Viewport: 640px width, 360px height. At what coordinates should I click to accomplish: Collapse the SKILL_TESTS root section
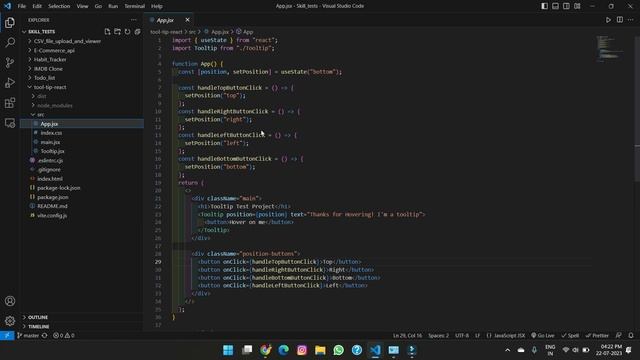(41, 31)
